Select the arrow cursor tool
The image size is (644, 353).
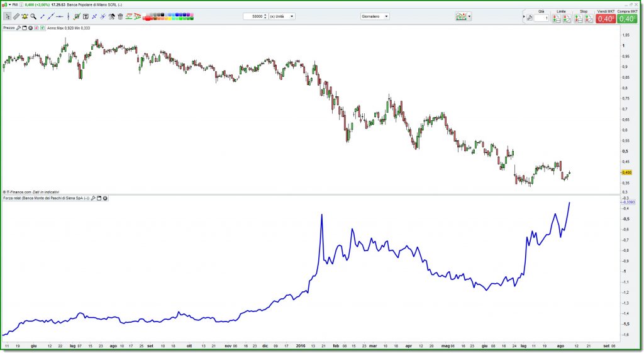[8, 16]
